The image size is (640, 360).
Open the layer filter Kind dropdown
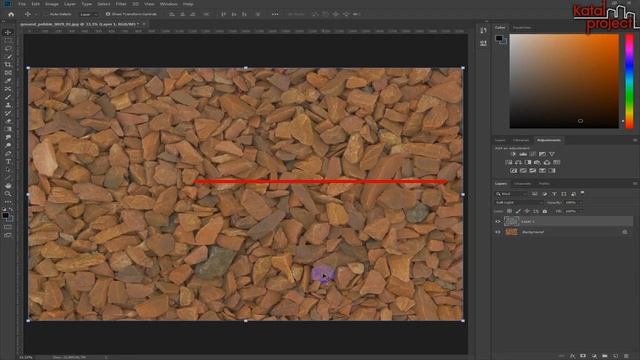[x=511, y=194]
